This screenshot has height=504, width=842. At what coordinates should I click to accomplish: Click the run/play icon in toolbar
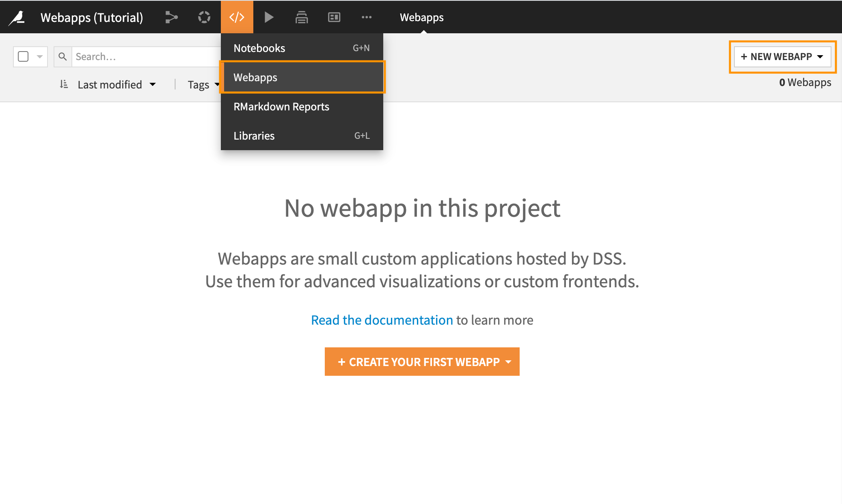click(x=269, y=17)
